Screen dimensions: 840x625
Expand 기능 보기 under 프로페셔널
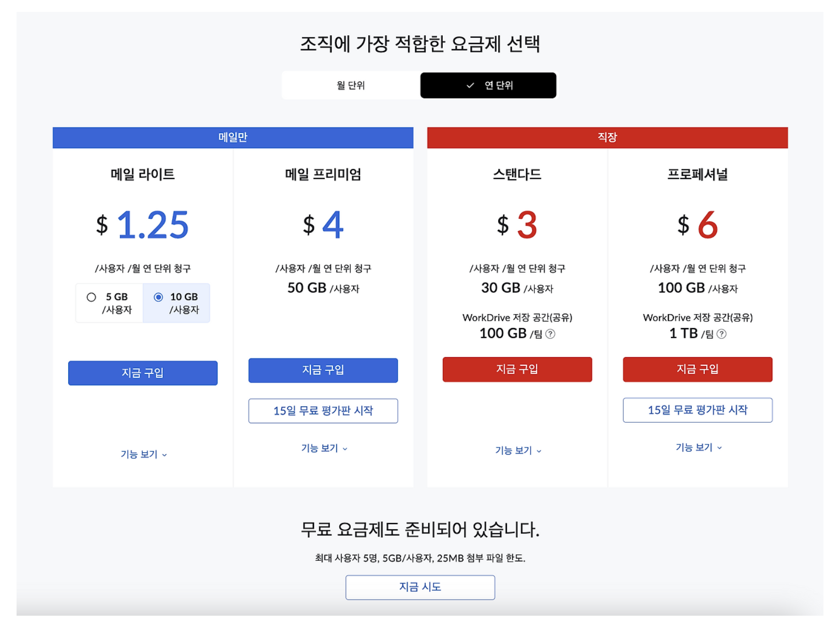point(699,448)
